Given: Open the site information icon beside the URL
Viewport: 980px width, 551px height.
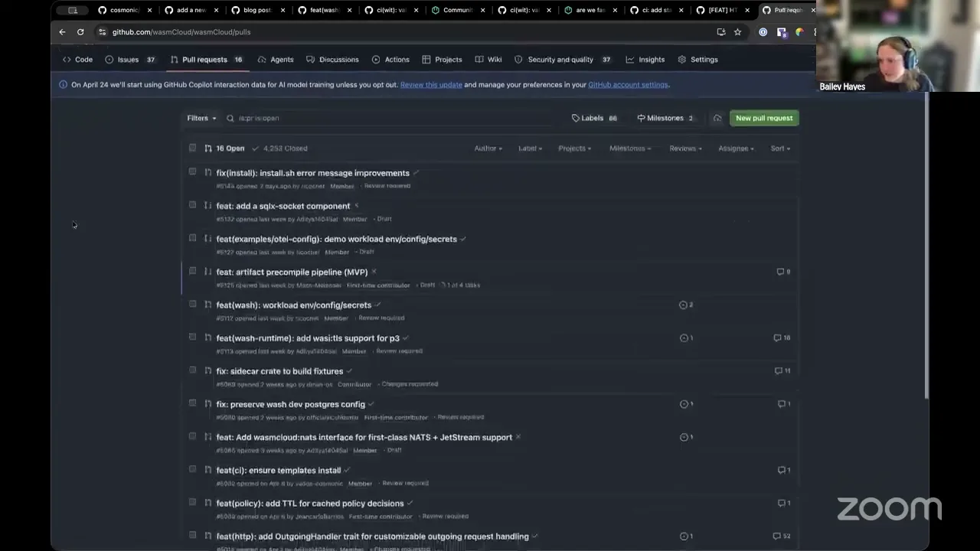Looking at the screenshot, I should click(x=102, y=32).
